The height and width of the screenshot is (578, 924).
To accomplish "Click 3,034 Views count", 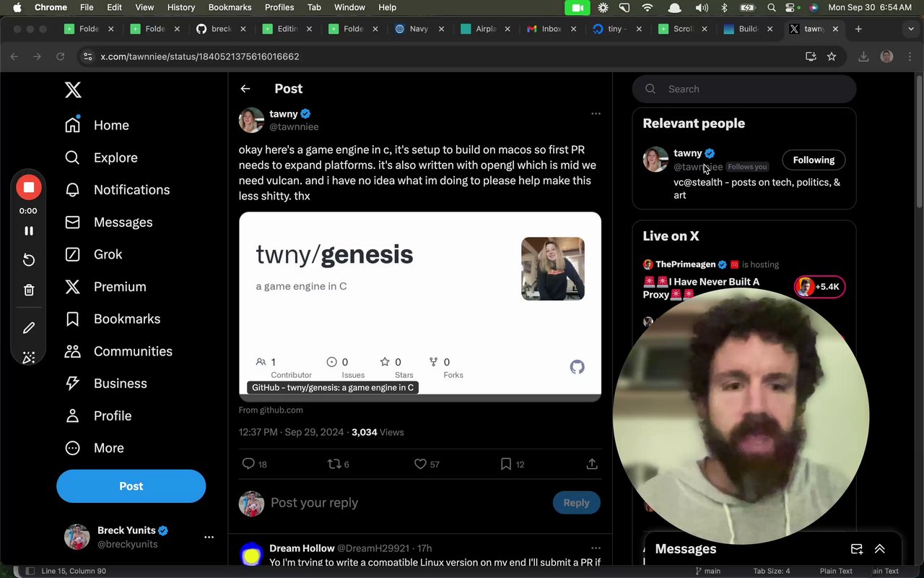I will (378, 432).
